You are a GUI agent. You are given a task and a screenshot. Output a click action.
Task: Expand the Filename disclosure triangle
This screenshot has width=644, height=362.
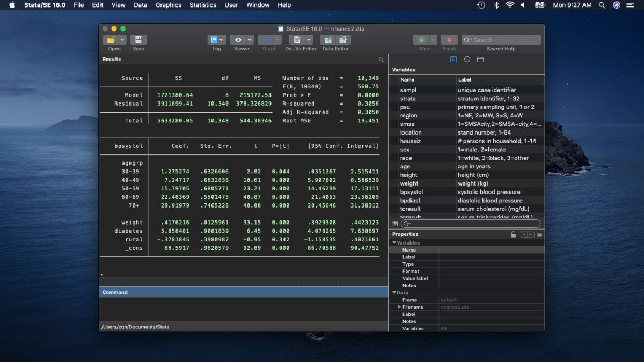[399, 307]
